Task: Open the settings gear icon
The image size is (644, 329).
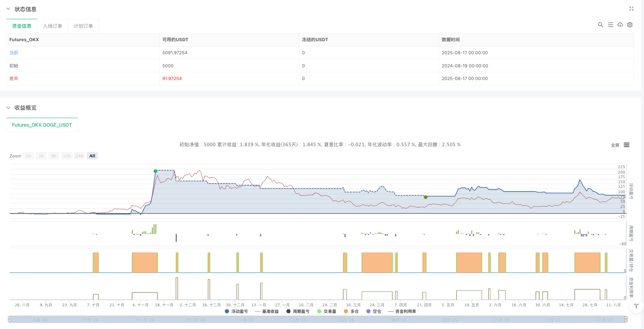Action: 630,25
